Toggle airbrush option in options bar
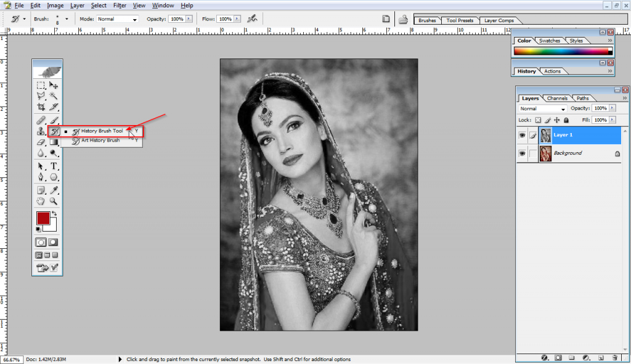 pos(252,18)
